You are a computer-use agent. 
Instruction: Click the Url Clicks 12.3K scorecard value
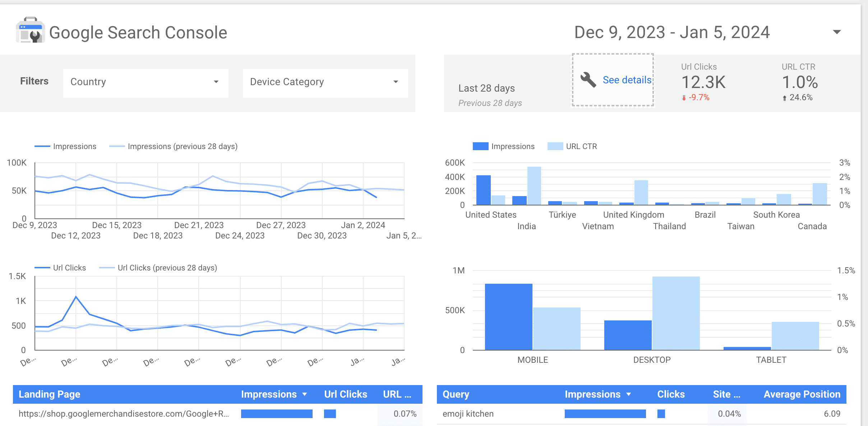pyautogui.click(x=703, y=82)
